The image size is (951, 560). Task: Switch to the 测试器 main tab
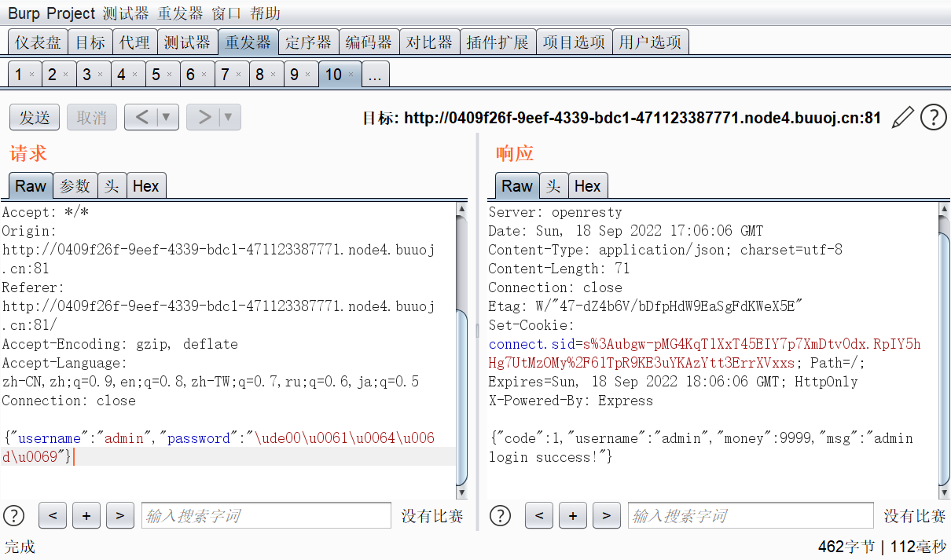[187, 42]
